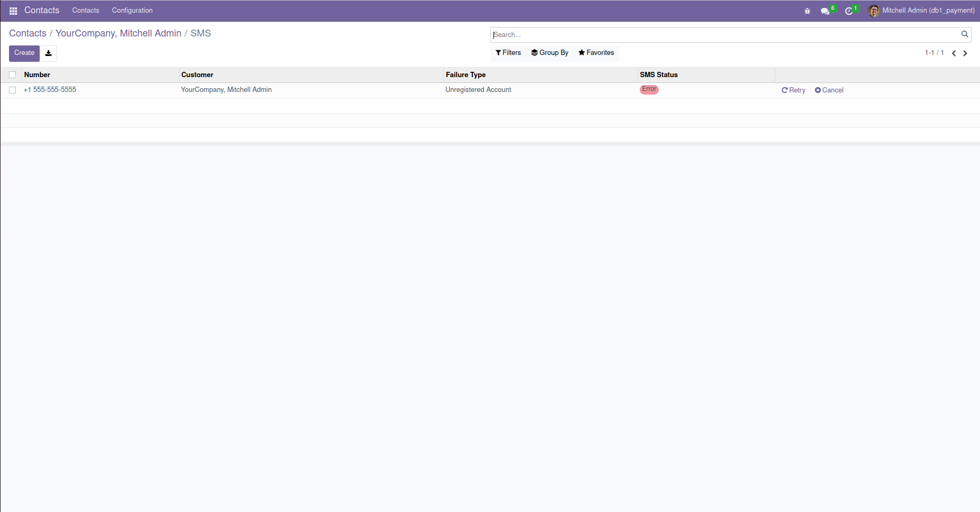Open the Filters dropdown
980x512 pixels.
pyautogui.click(x=508, y=53)
